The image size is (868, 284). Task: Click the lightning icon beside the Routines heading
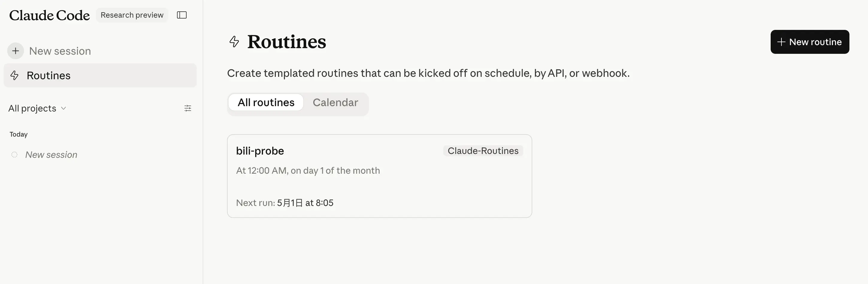coord(234,42)
